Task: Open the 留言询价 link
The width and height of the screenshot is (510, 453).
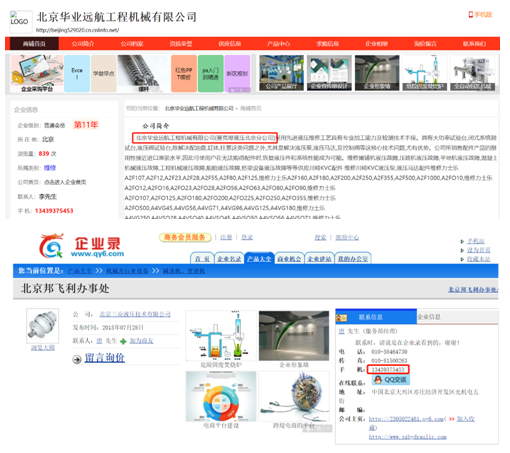Action: click(105, 358)
